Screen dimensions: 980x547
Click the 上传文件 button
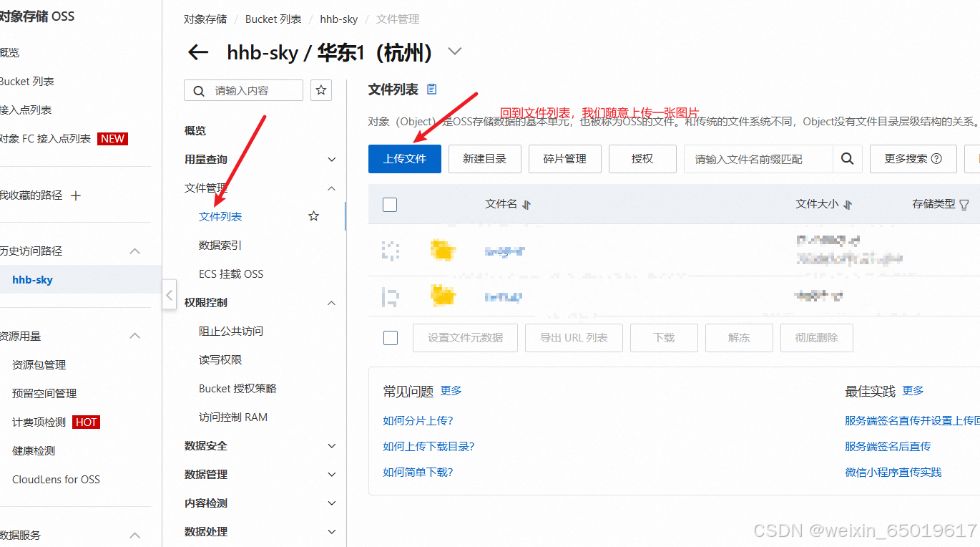pyautogui.click(x=404, y=159)
